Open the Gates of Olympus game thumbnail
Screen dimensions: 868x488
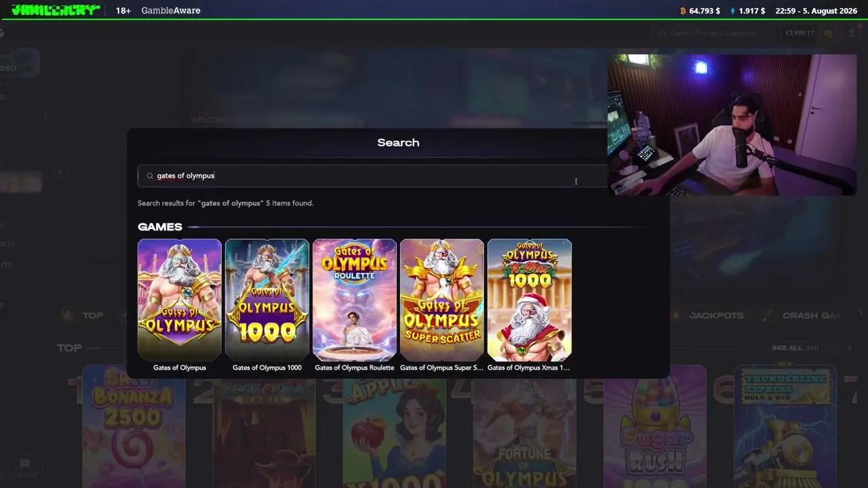click(180, 300)
